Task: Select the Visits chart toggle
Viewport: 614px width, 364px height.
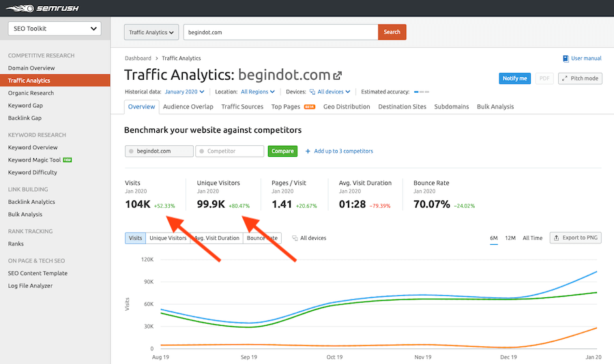Action: 136,238
